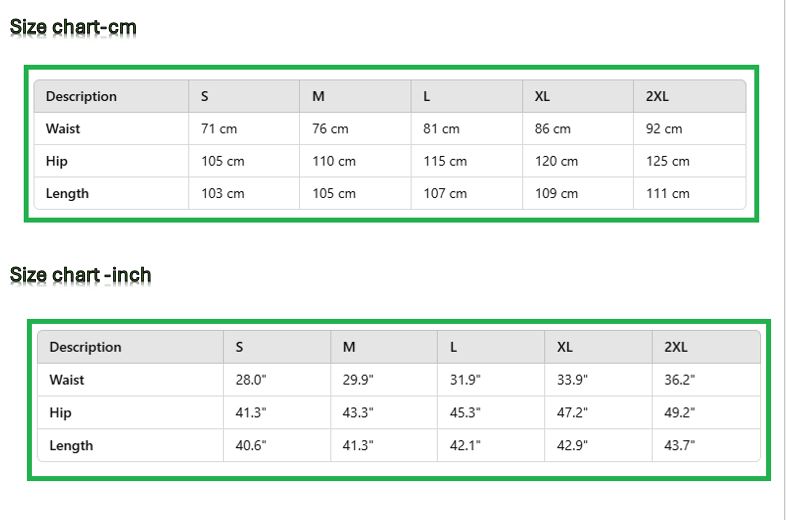Screen dimensions: 786x520
Task: Select the 42.1" length cell
Action: click(x=465, y=446)
